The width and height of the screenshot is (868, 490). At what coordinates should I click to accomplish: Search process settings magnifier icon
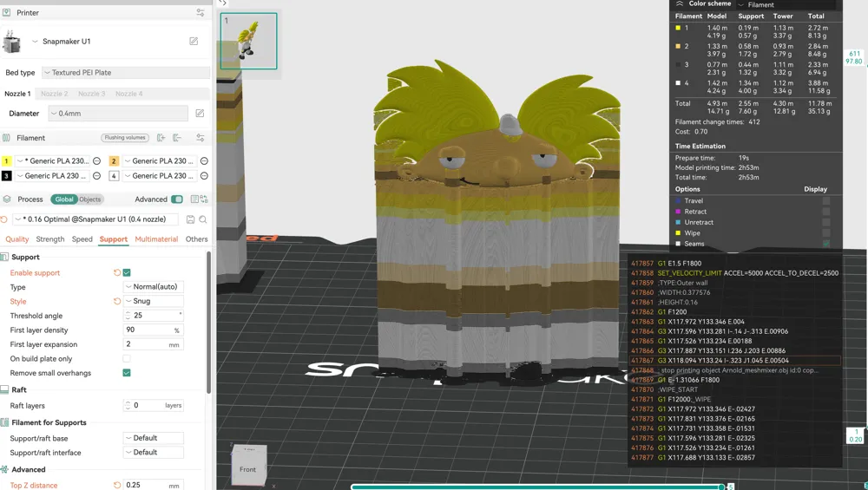point(203,219)
